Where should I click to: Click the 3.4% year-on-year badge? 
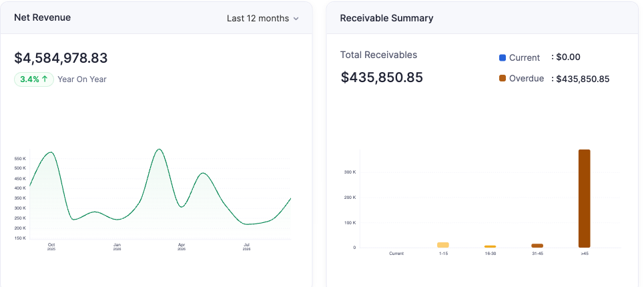(34, 79)
